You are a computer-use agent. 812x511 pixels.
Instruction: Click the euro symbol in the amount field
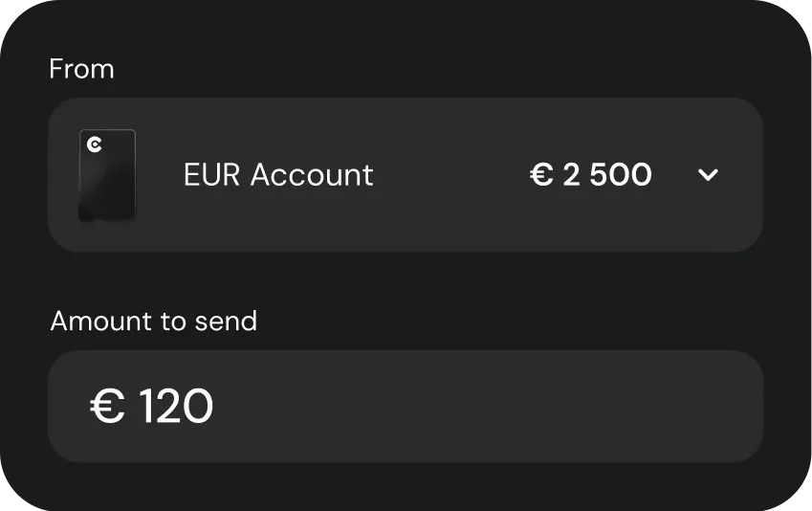point(107,407)
